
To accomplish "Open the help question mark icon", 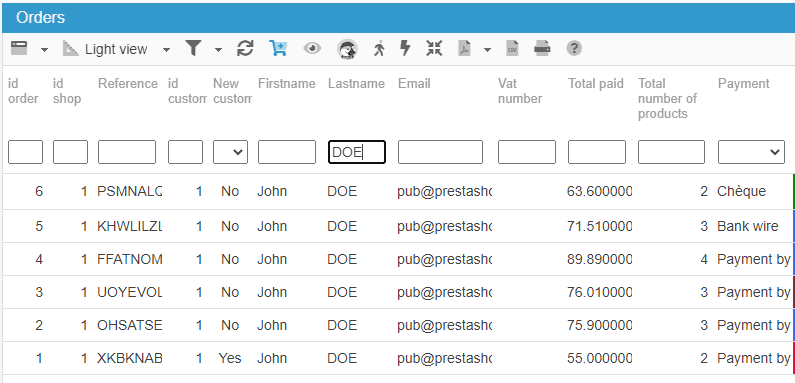I will click(x=574, y=48).
